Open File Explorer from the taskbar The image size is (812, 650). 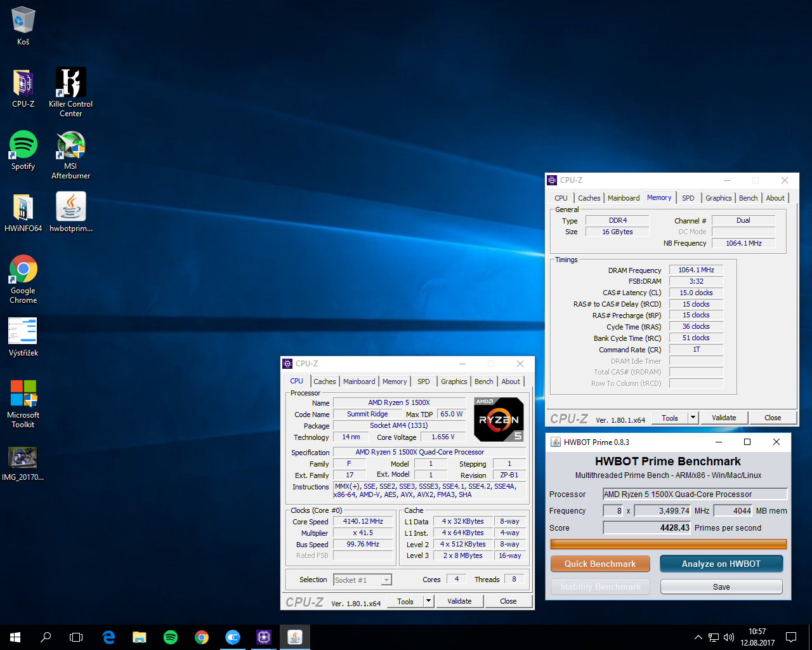tap(140, 637)
